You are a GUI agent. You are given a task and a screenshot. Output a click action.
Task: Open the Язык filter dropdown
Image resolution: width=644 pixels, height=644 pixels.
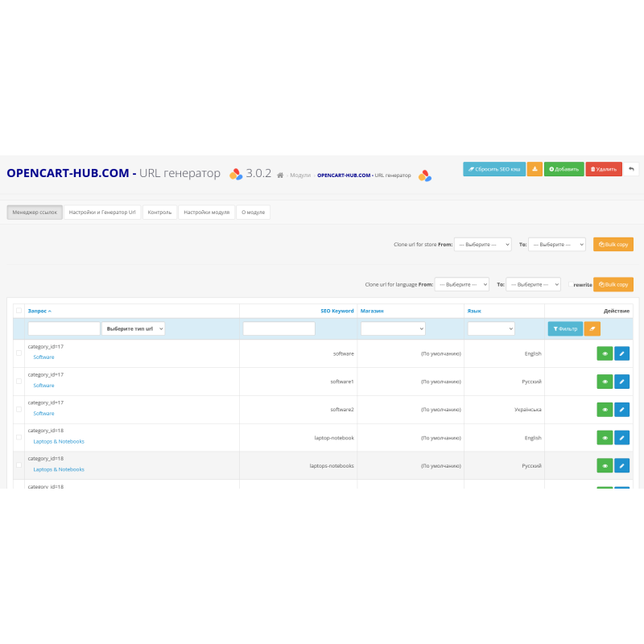[x=491, y=328]
